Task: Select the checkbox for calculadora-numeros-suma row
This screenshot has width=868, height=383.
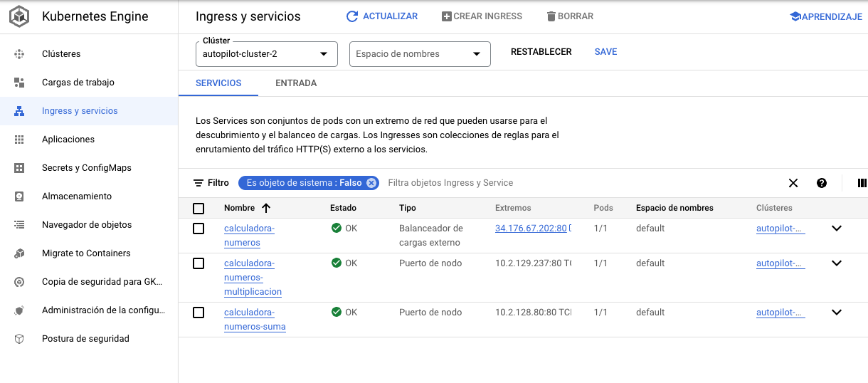Action: 199,313
